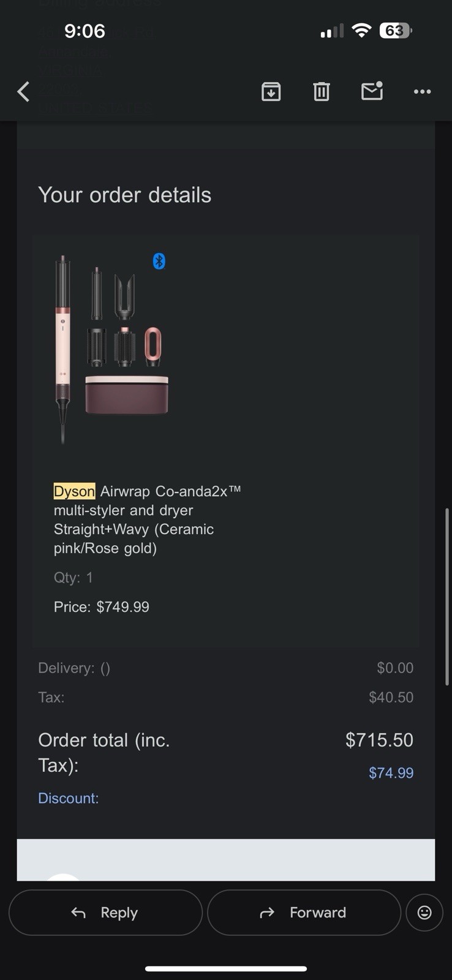Forward the order confirmation email
The height and width of the screenshot is (980, 452).
pyautogui.click(x=304, y=913)
